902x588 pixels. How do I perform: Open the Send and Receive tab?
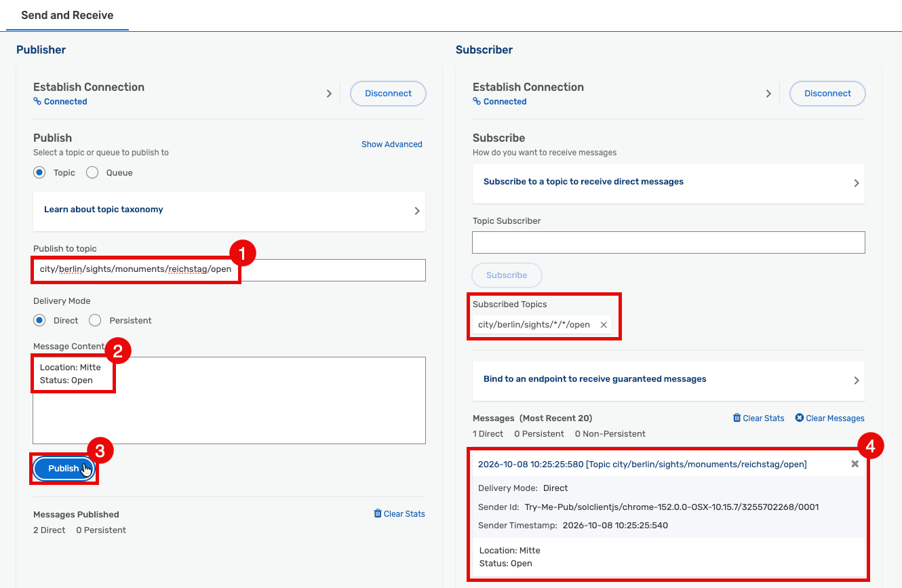(x=67, y=15)
